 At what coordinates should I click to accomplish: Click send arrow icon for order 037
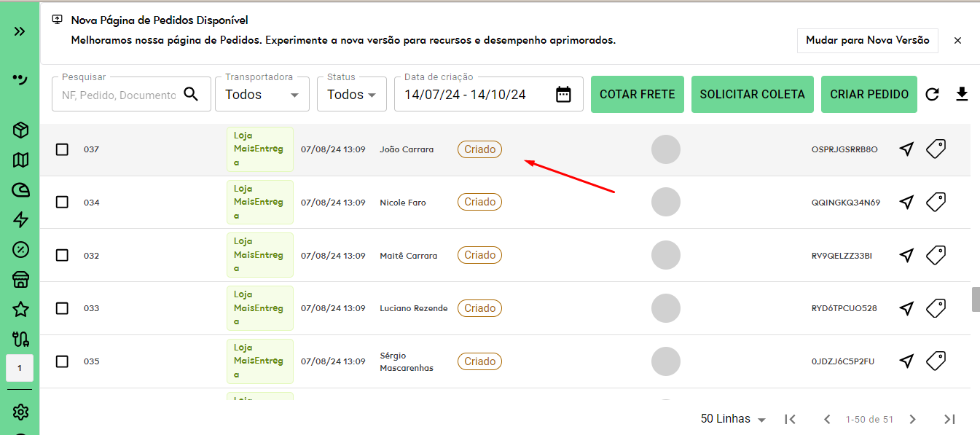[x=906, y=149]
